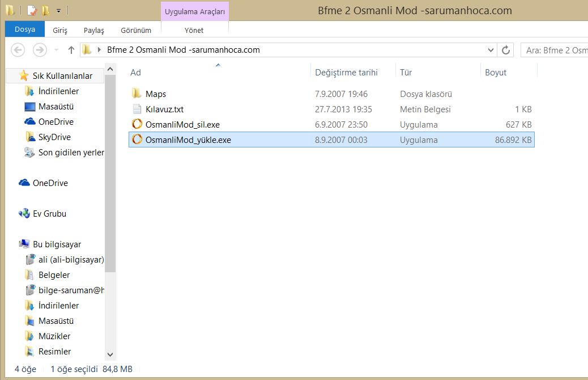
Task: Open OneDrive under Sık Kullanılanlar
Action: point(56,122)
